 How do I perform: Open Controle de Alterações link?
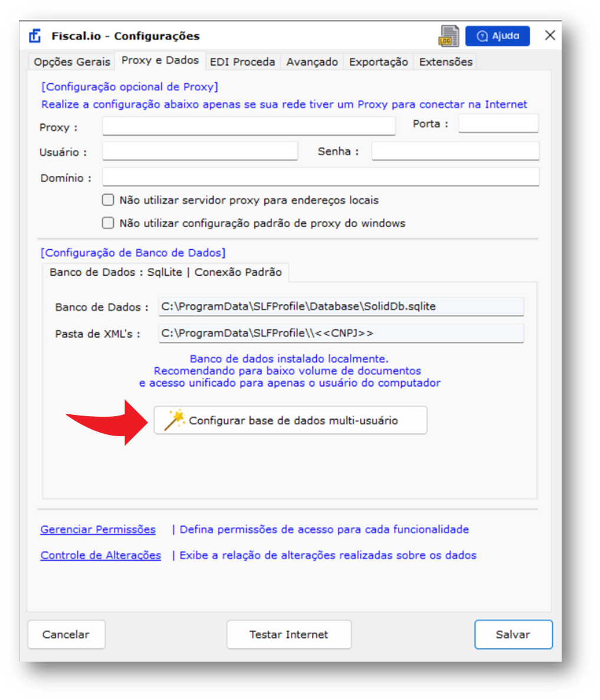(100, 555)
